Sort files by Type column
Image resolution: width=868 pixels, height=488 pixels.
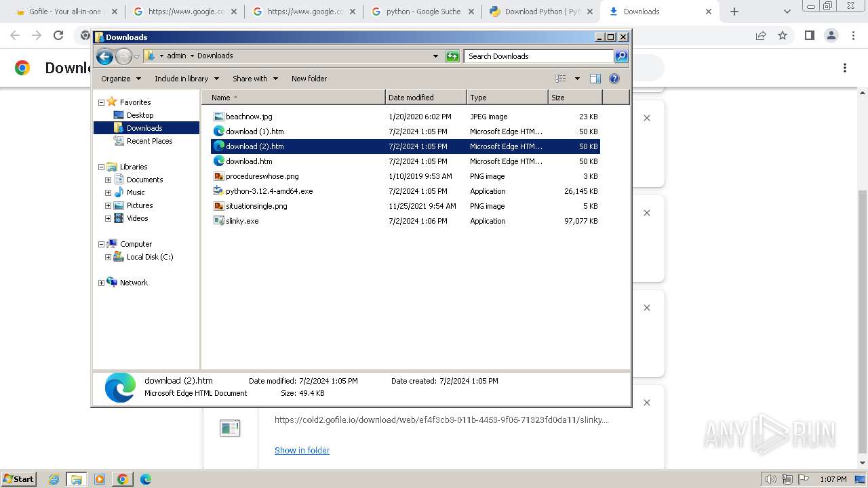507,98
